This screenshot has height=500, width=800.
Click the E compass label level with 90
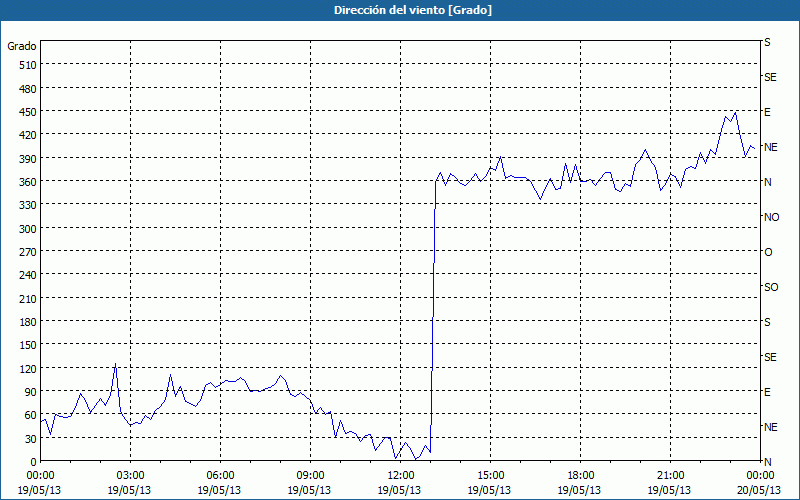click(767, 392)
